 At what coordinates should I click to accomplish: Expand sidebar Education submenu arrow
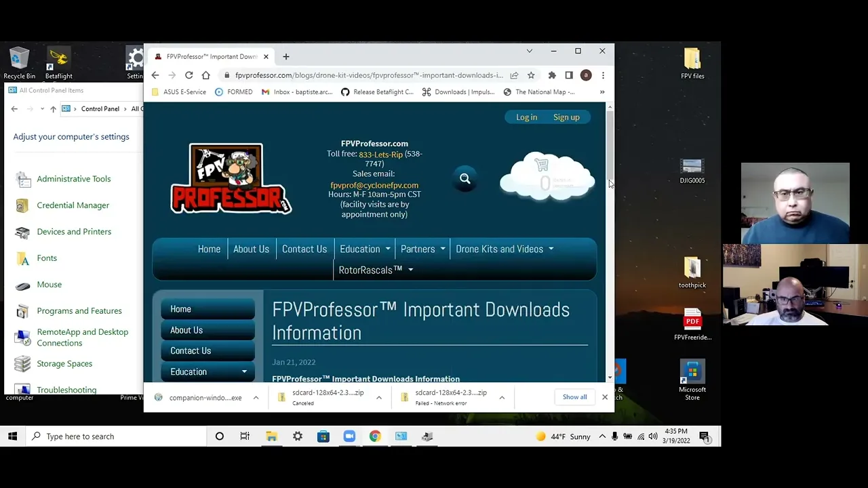pos(244,371)
